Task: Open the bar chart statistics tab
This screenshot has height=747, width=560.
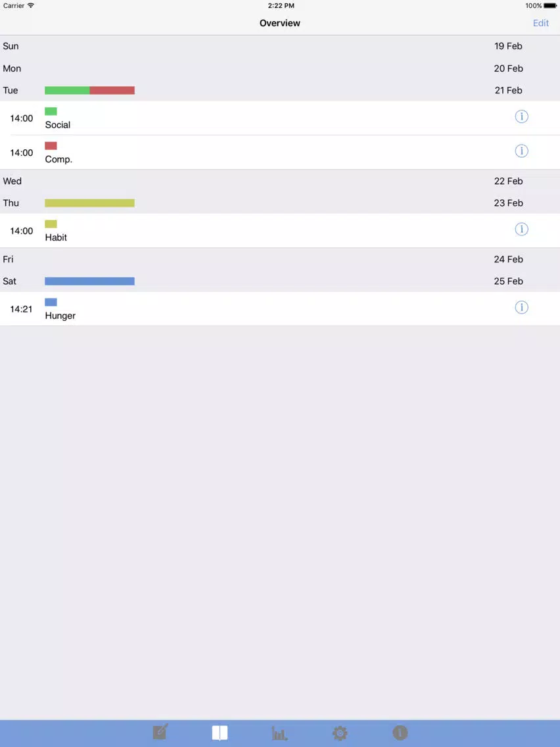Action: (x=279, y=733)
